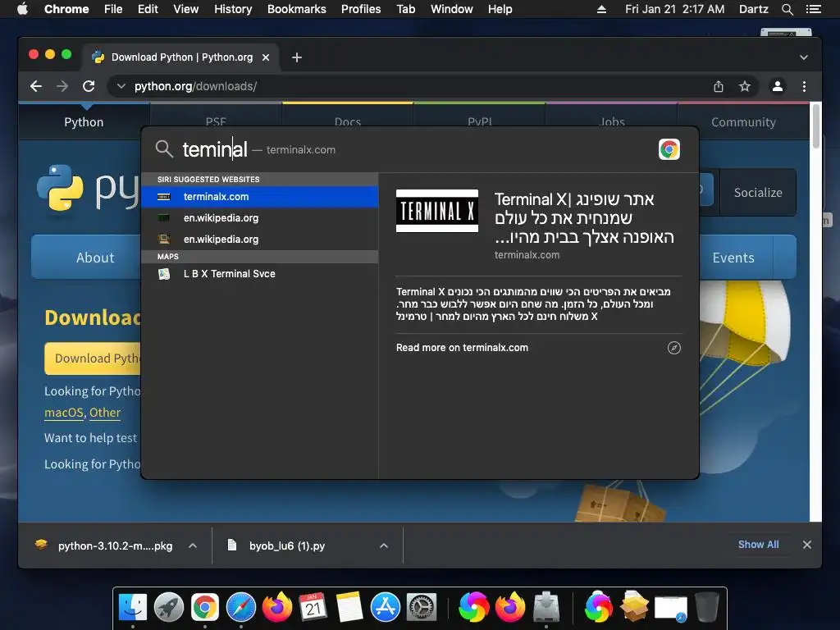
Task: Click Show All downloads
Action: point(758,545)
